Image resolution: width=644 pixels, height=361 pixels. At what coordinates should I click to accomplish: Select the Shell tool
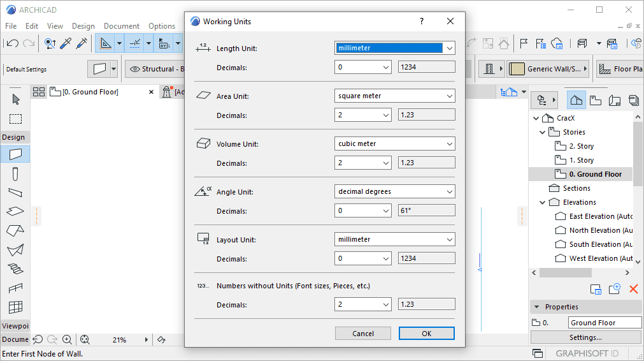pos(15,249)
